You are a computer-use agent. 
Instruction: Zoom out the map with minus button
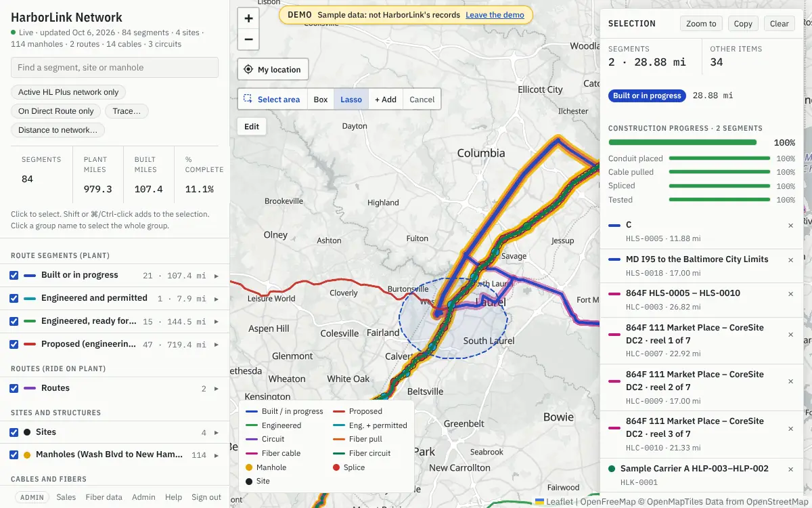[x=248, y=40]
